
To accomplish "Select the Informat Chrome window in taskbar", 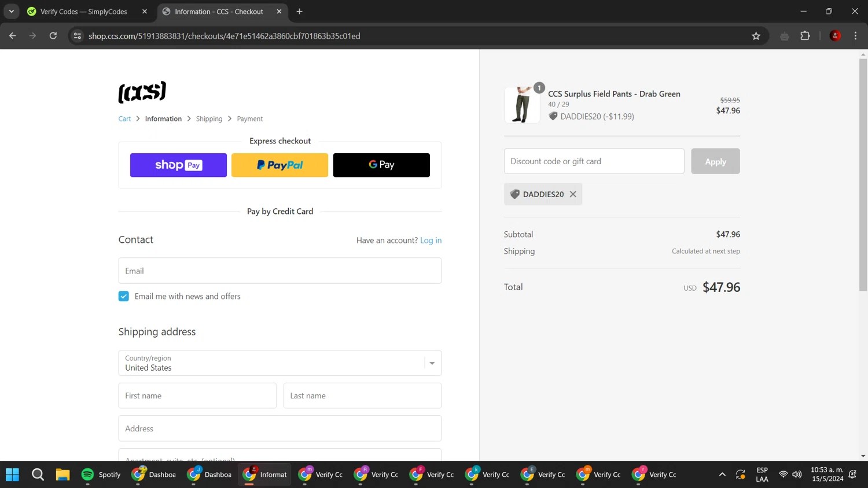I will (x=265, y=475).
